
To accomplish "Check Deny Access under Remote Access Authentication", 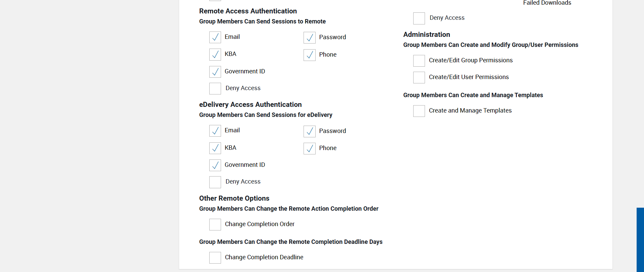I will point(215,88).
